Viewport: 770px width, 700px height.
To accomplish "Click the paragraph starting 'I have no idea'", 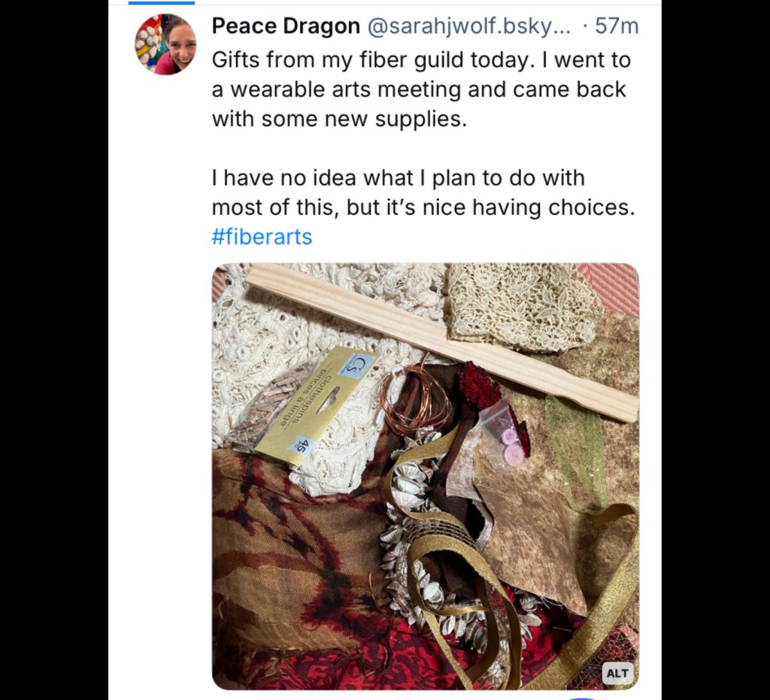I will click(423, 192).
